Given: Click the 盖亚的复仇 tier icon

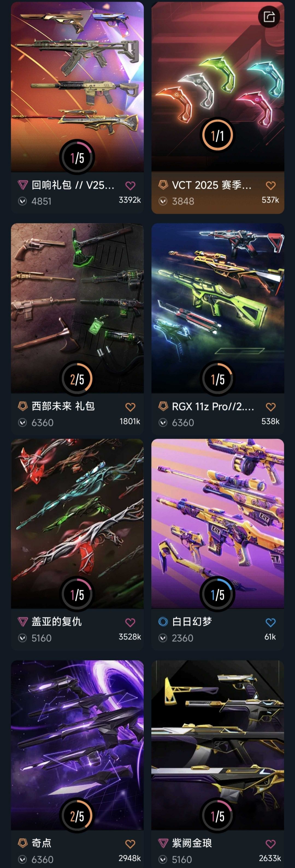Looking at the screenshot, I should click(x=23, y=622).
